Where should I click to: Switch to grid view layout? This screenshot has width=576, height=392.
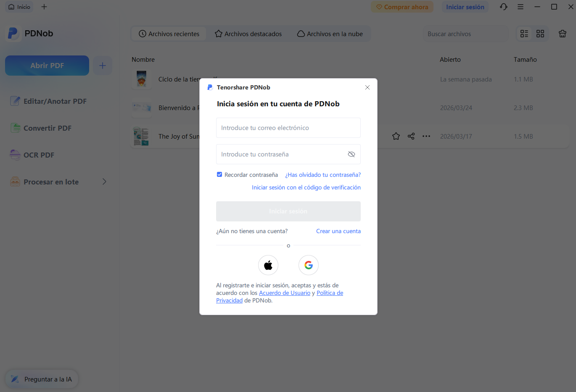540,34
